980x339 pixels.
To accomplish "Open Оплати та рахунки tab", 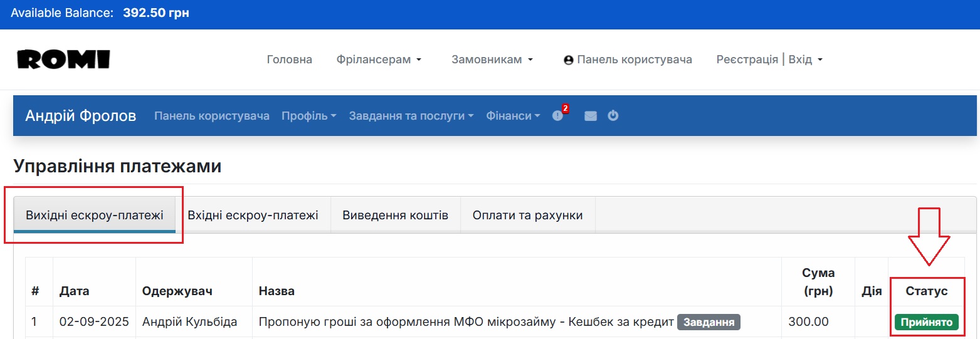I will [x=528, y=216].
